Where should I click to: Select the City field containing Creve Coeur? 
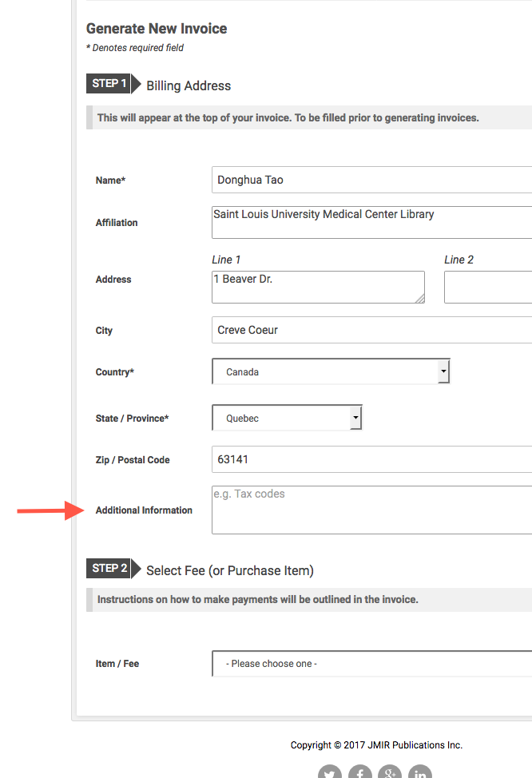[371, 331]
